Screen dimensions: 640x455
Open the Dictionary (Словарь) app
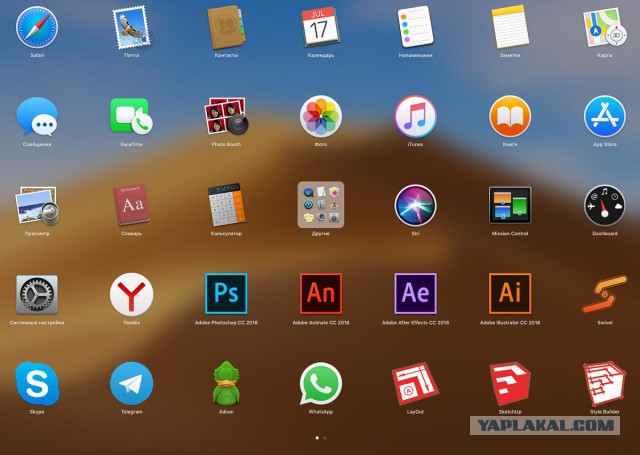click(x=131, y=206)
